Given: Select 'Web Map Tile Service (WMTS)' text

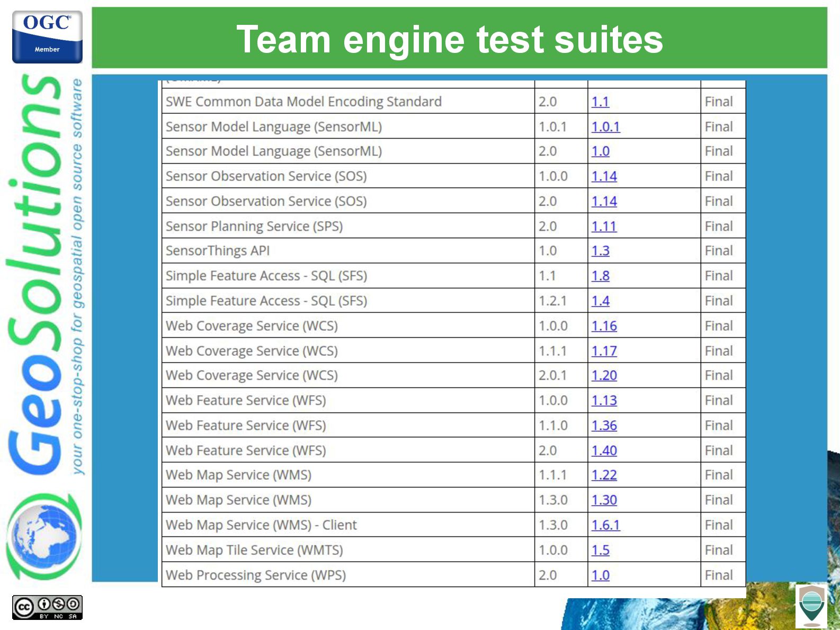Looking at the screenshot, I should click(254, 550).
